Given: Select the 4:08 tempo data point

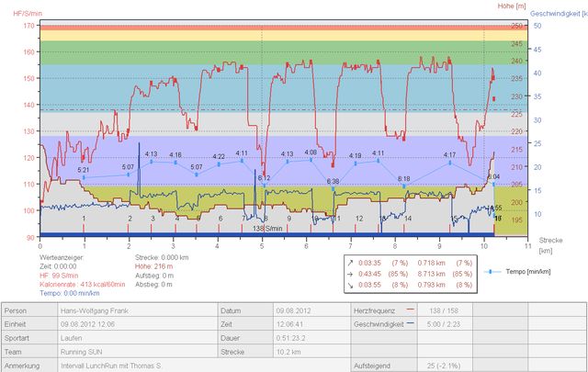Looking at the screenshot, I should coord(311,161).
